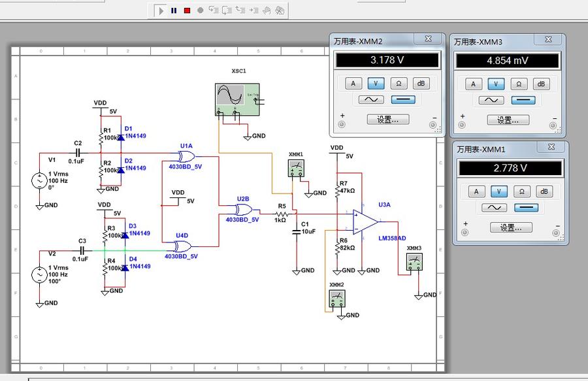
Task: Open 设置 settings on XMM2 multimeter
Action: 388,120
